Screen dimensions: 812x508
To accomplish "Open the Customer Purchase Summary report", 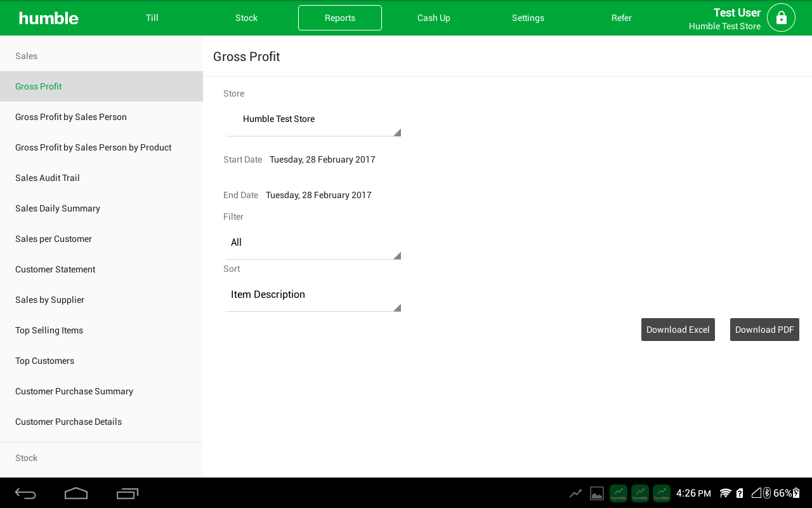I will click(x=101, y=391).
